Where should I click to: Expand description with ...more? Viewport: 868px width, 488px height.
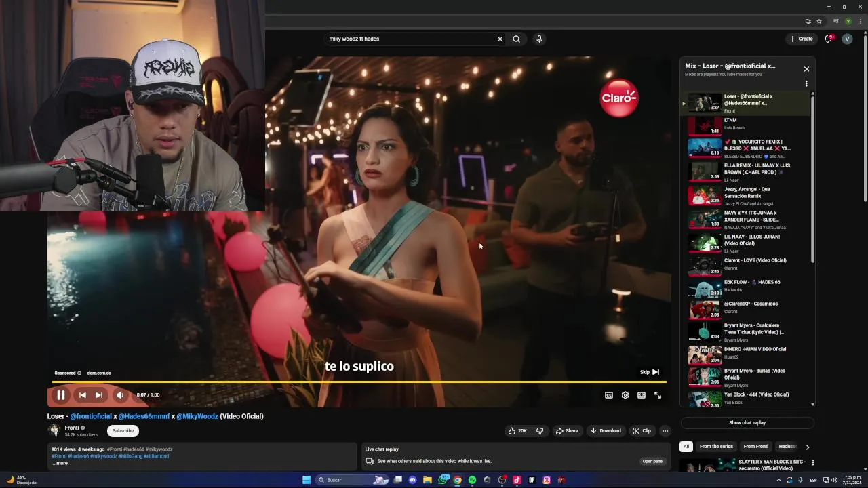click(60, 463)
